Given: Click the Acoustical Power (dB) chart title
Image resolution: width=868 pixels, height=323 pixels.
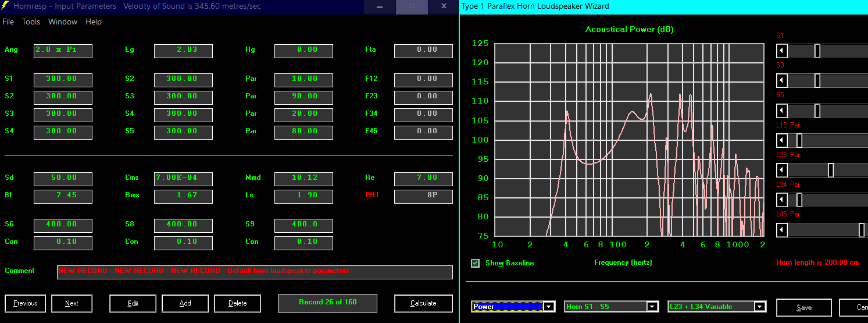Looking at the screenshot, I should tap(630, 29).
